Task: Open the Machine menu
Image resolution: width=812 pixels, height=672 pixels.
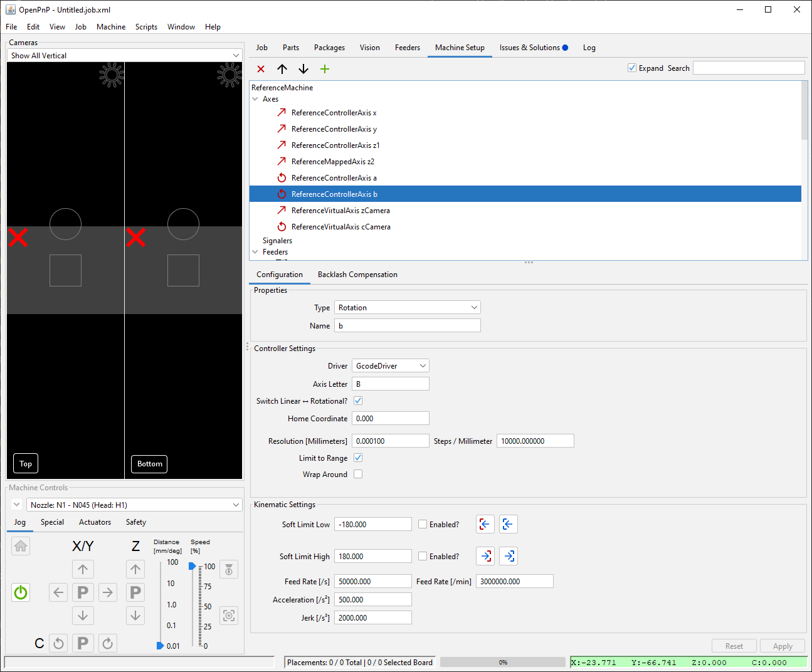Action: click(111, 27)
